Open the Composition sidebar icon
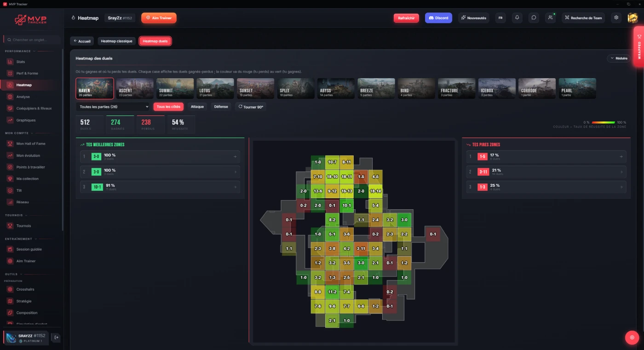Viewport: 644px width, 350px height. 10,313
